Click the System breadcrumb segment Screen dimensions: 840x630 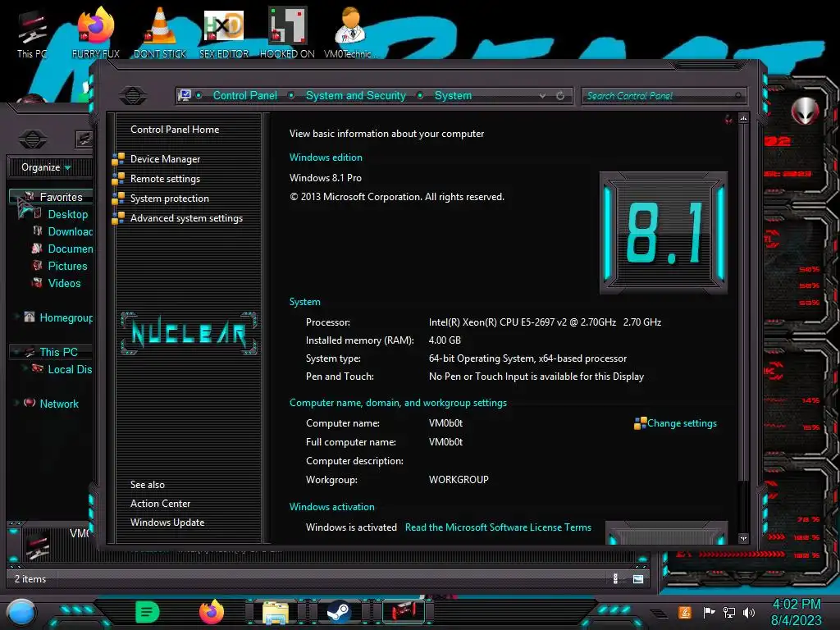453,95
